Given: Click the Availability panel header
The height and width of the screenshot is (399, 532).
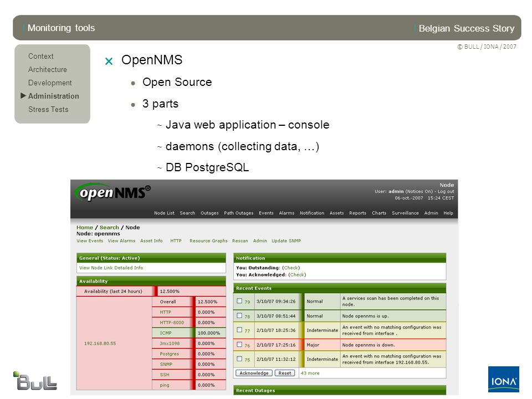Looking at the screenshot, I should [x=151, y=281].
